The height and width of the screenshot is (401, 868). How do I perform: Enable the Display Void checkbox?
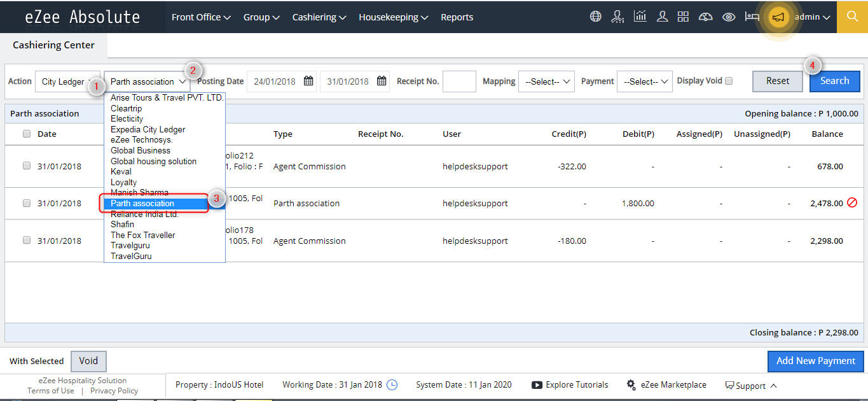pos(729,81)
